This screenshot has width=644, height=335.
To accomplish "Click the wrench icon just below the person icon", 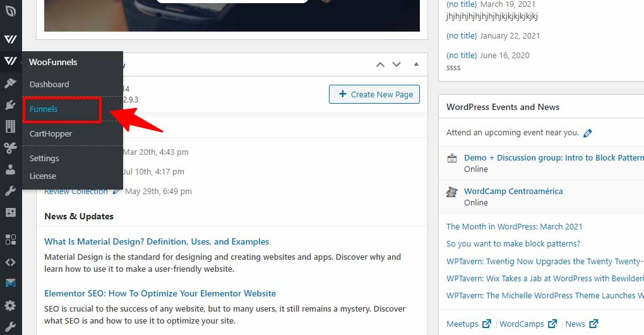I will [x=10, y=191].
